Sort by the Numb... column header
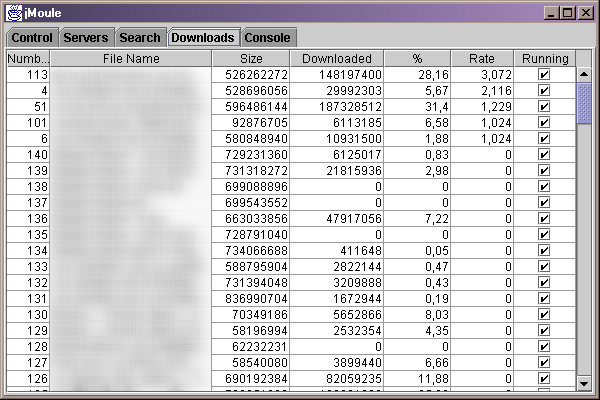This screenshot has height=400, width=600. pyautogui.click(x=28, y=59)
